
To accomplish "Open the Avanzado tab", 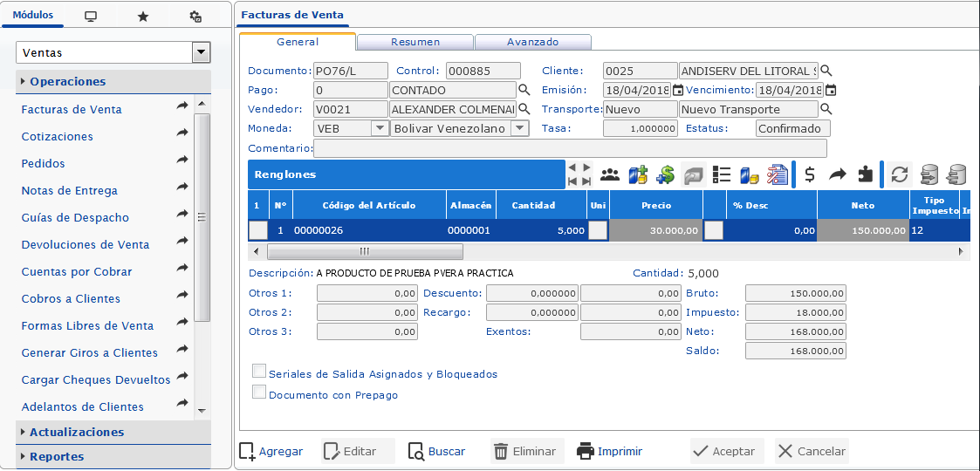I will point(532,42).
